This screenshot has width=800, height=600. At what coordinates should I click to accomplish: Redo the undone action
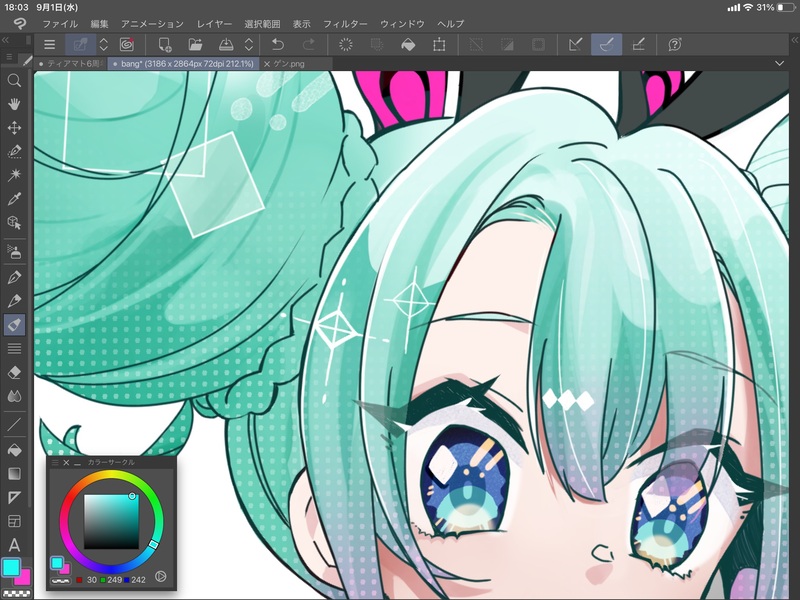click(x=309, y=45)
